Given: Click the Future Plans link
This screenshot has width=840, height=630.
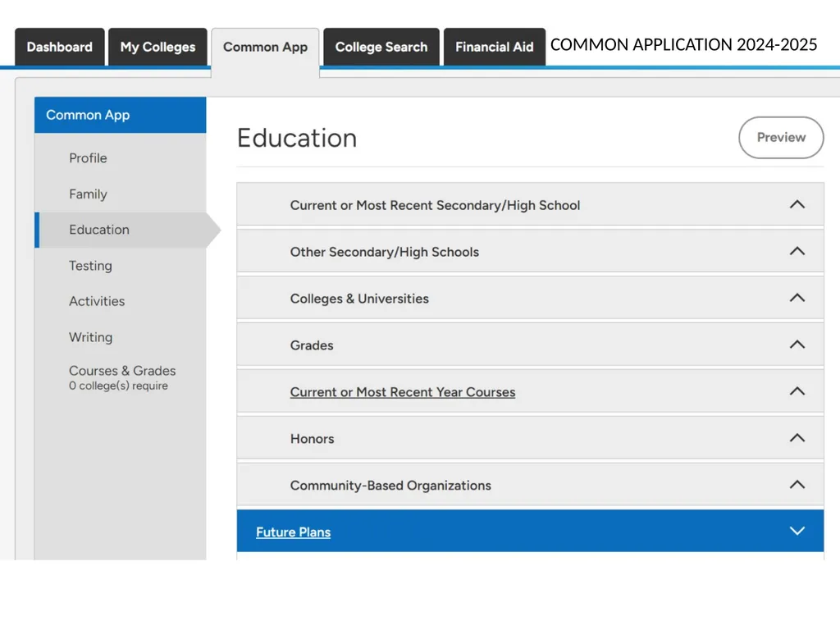Looking at the screenshot, I should coord(293,532).
